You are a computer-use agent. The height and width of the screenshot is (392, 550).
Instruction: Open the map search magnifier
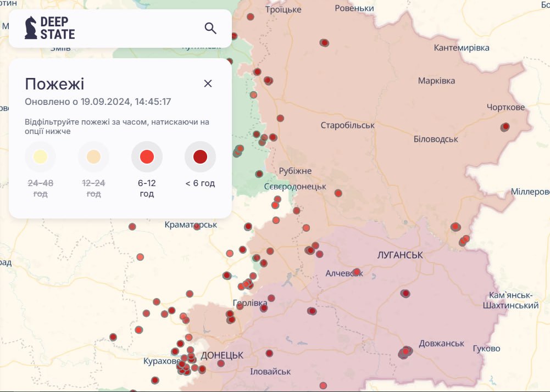[x=210, y=28]
